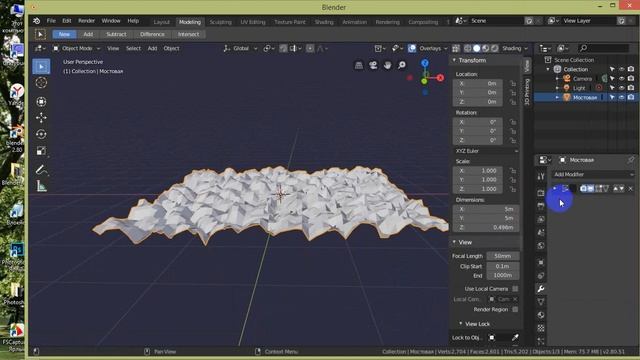Switch to the Shading workspace tab

pos(324,22)
